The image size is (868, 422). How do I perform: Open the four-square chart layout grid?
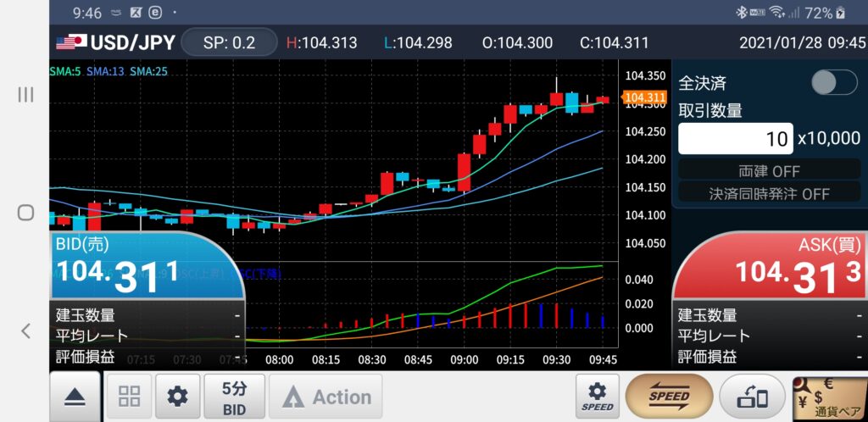point(129,397)
